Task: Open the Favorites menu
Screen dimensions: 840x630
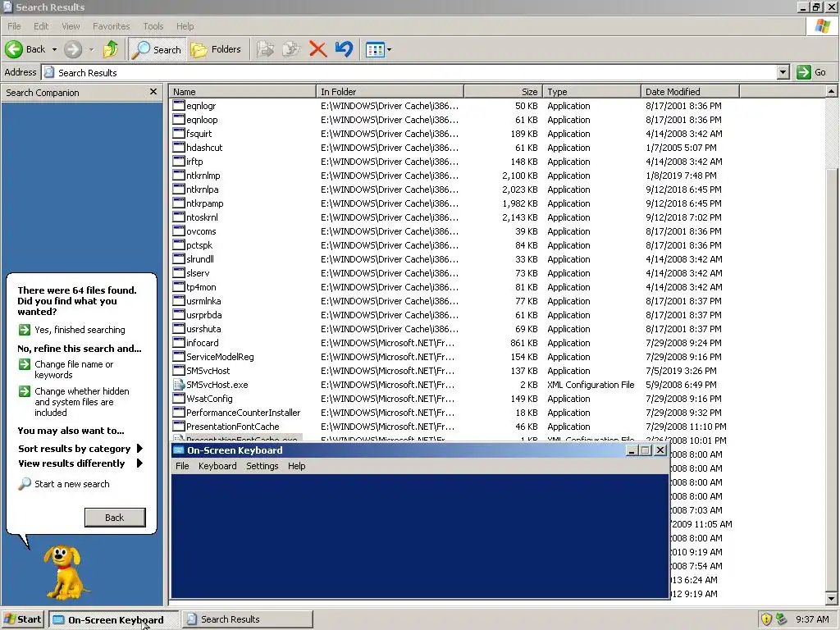Action: coord(111,26)
